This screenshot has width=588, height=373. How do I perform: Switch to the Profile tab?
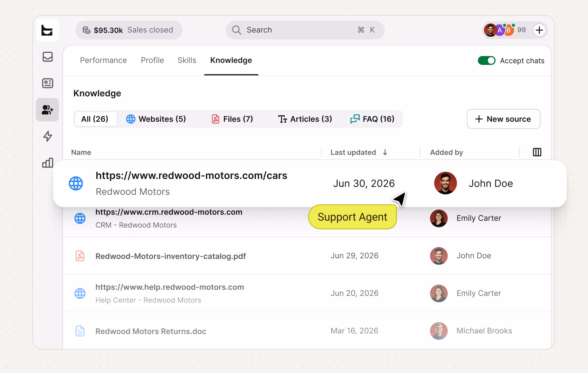[152, 60]
